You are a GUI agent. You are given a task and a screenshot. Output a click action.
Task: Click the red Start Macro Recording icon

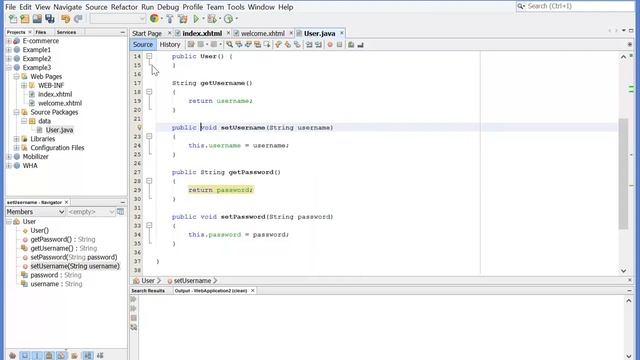[x=330, y=44]
